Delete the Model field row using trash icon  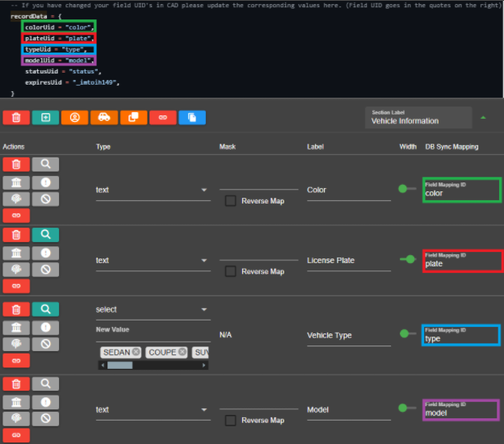16,384
